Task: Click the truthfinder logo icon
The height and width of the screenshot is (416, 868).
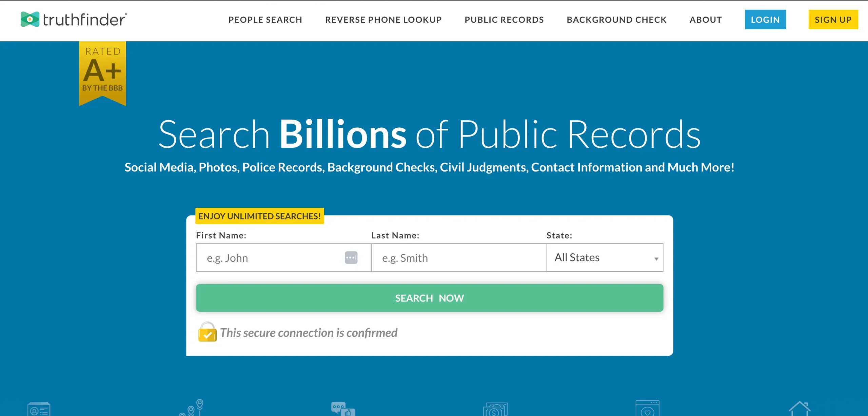Action: click(30, 19)
